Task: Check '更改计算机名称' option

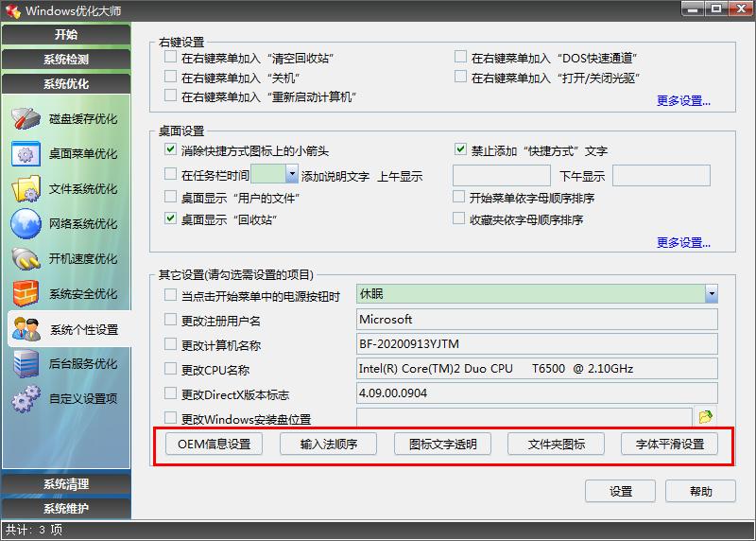Action: click(171, 343)
